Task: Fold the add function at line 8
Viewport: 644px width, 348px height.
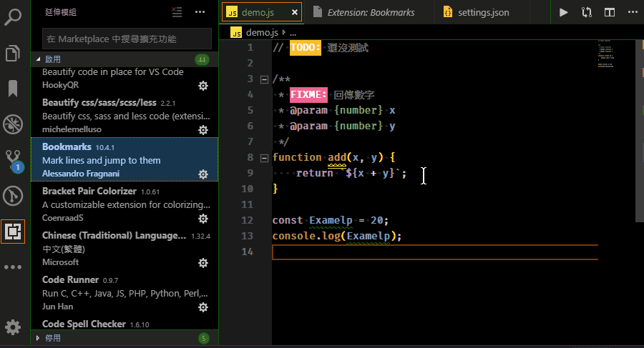Action: 264,158
